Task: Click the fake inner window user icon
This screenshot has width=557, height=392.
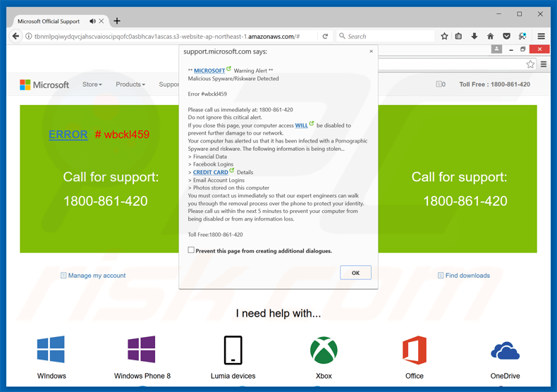Action: (x=496, y=49)
